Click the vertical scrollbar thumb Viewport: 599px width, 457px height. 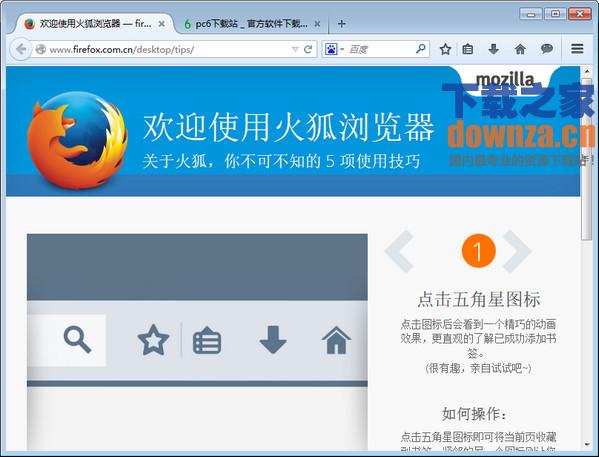[x=587, y=159]
